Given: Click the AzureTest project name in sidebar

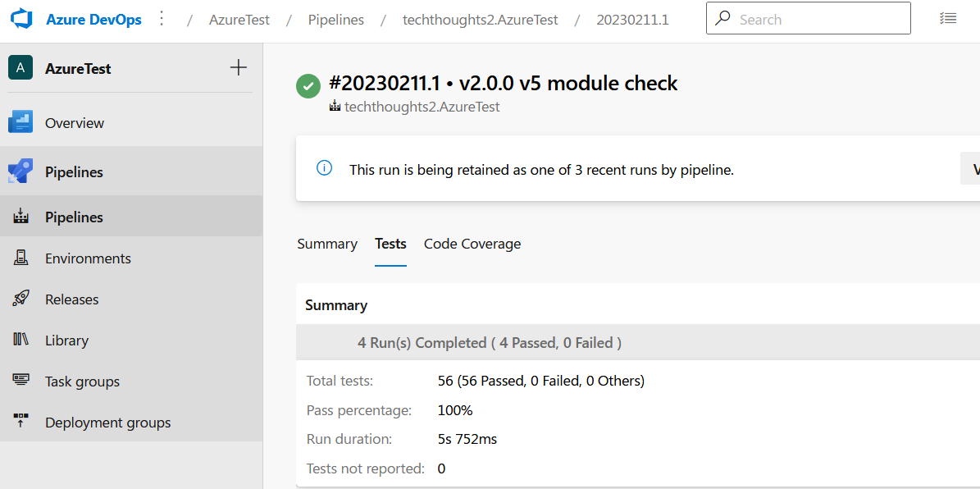Looking at the screenshot, I should click(x=78, y=68).
